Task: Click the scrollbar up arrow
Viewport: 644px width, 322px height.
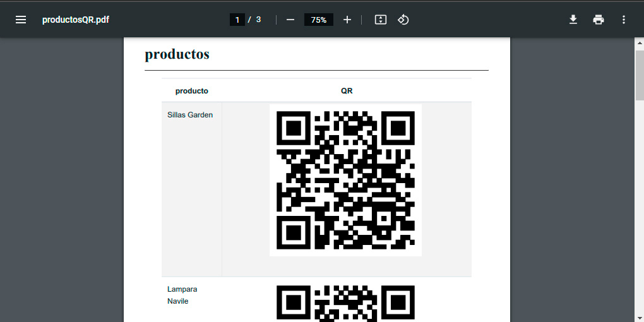Action: click(x=640, y=43)
